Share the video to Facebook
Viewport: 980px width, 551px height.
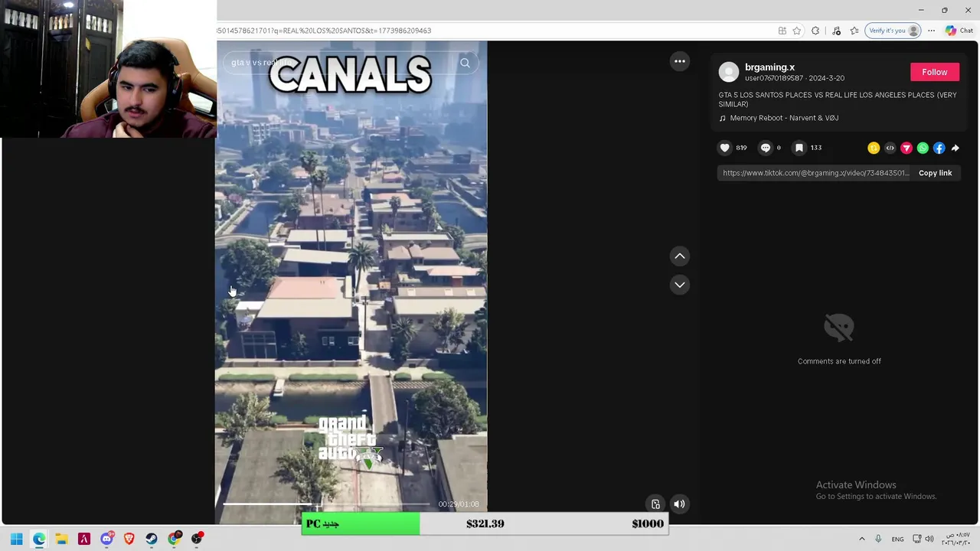click(x=939, y=148)
